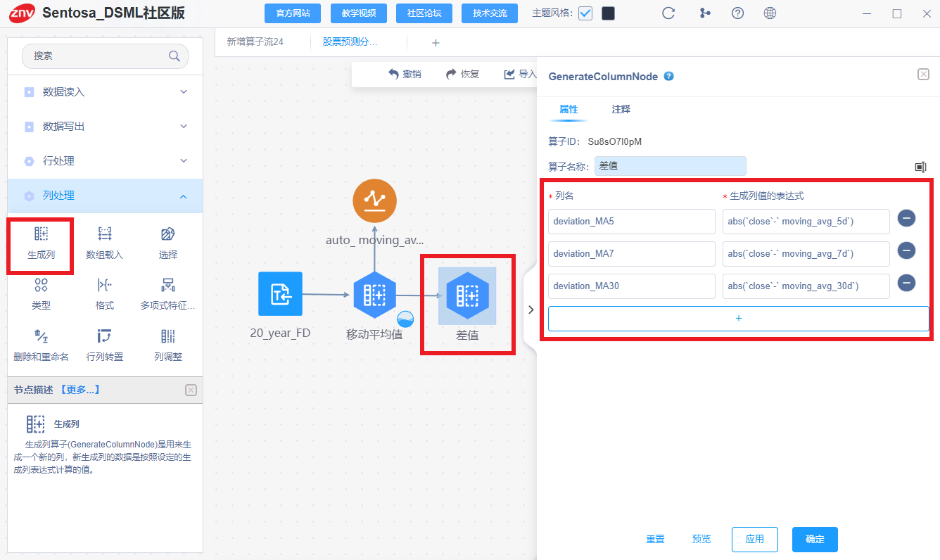
Task: Remove the deviation_MA30 row with minus button
Action: coord(906,283)
